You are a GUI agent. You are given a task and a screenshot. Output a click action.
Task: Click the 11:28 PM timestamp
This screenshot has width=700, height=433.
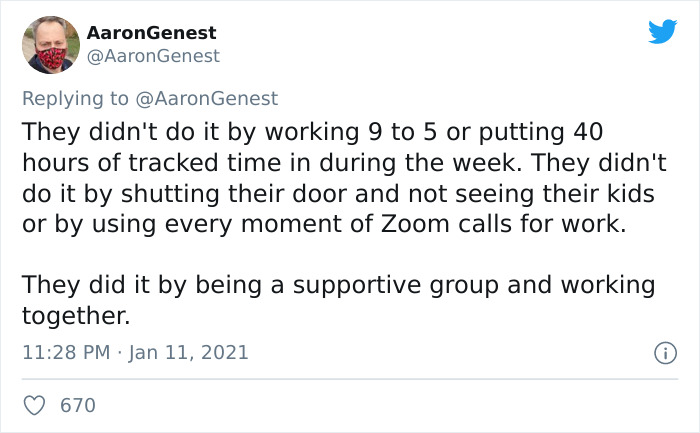(x=65, y=352)
